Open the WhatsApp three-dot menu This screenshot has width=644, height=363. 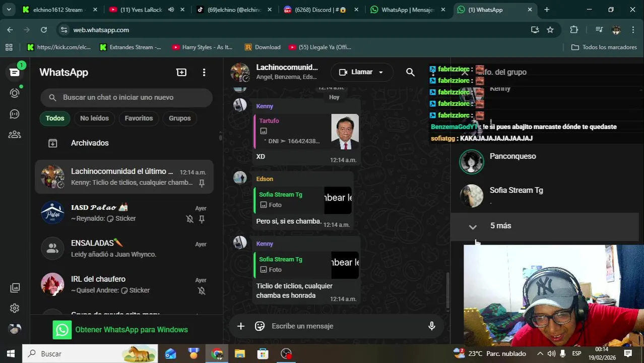(204, 72)
